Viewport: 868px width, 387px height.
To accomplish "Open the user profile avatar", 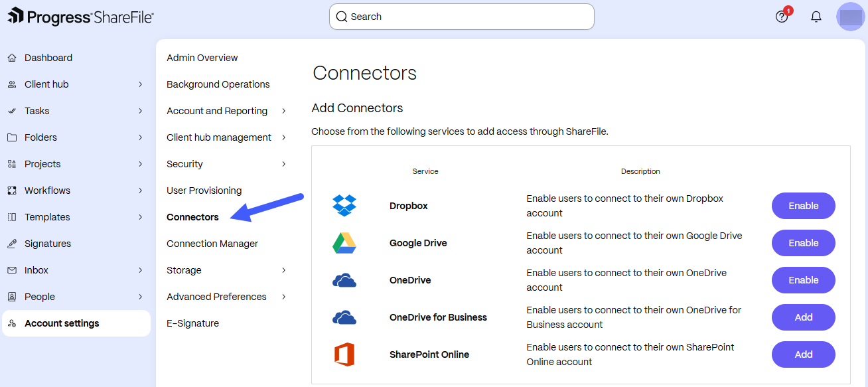I will 851,17.
